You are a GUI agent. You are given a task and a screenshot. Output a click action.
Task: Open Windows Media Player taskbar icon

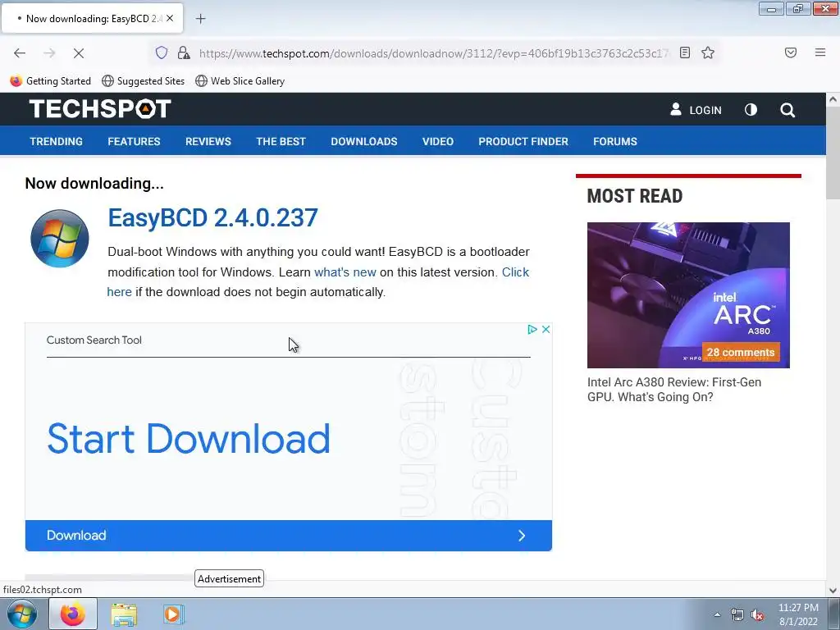[173, 614]
